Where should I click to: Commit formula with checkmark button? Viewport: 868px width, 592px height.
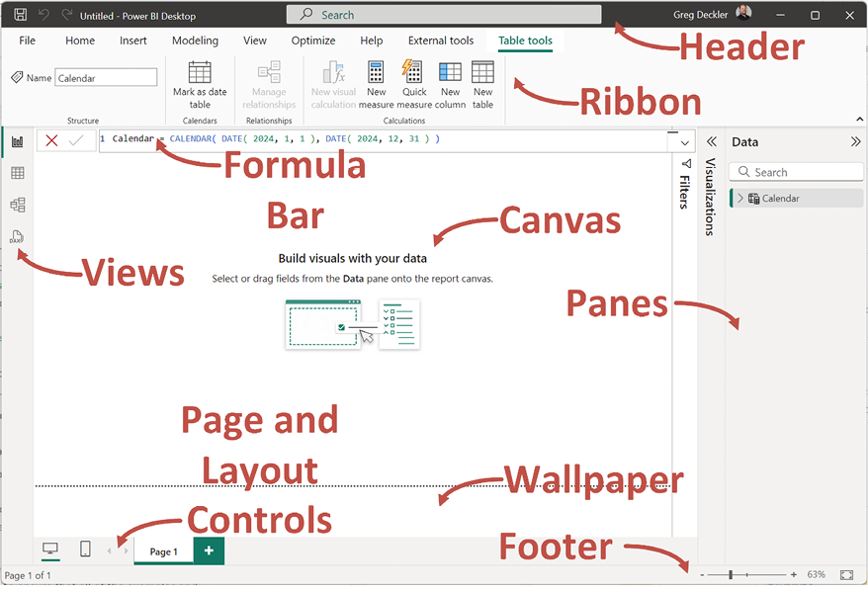tap(76, 140)
